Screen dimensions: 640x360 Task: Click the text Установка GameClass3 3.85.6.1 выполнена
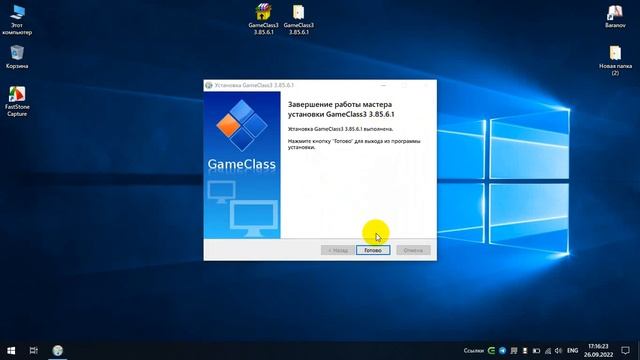pos(340,129)
